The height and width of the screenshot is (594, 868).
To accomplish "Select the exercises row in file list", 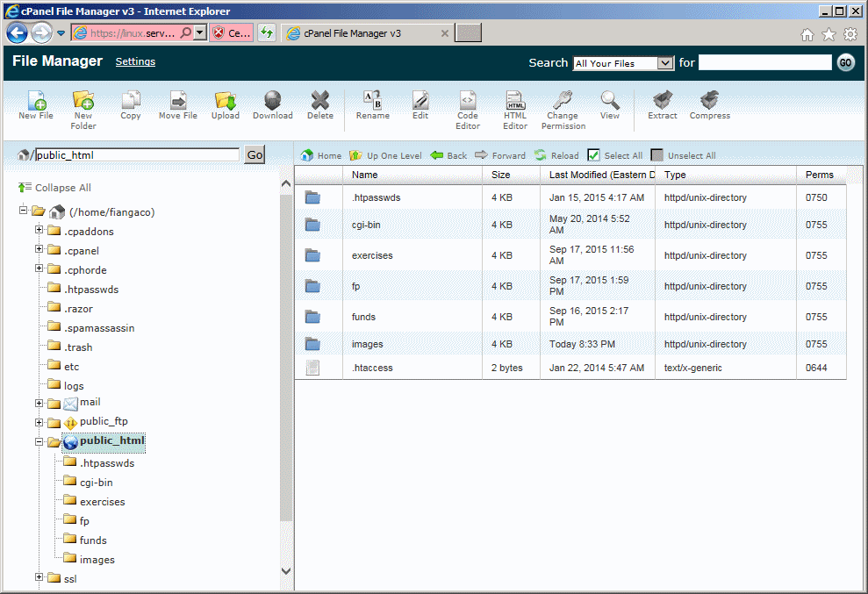I will point(570,255).
